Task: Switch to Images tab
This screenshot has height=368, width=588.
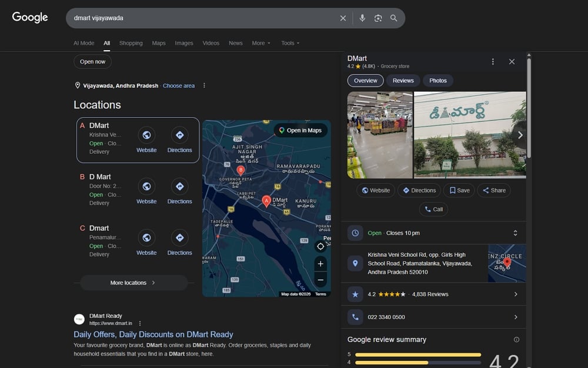Action: pos(183,43)
